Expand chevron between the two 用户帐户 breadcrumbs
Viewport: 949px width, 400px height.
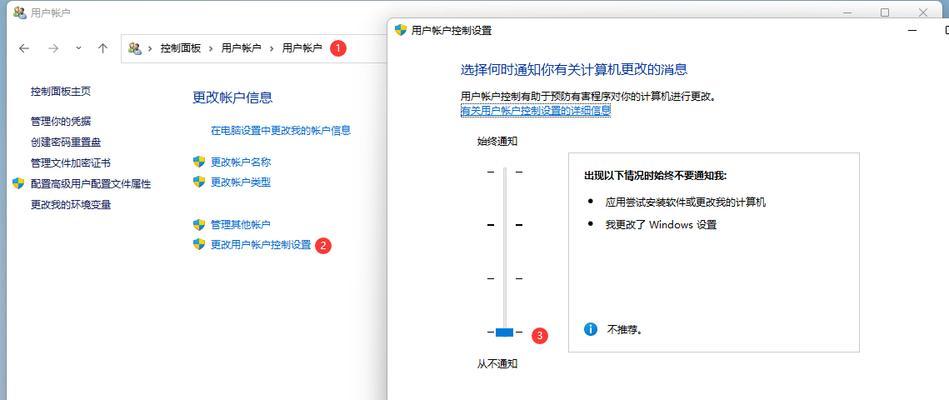(272, 48)
